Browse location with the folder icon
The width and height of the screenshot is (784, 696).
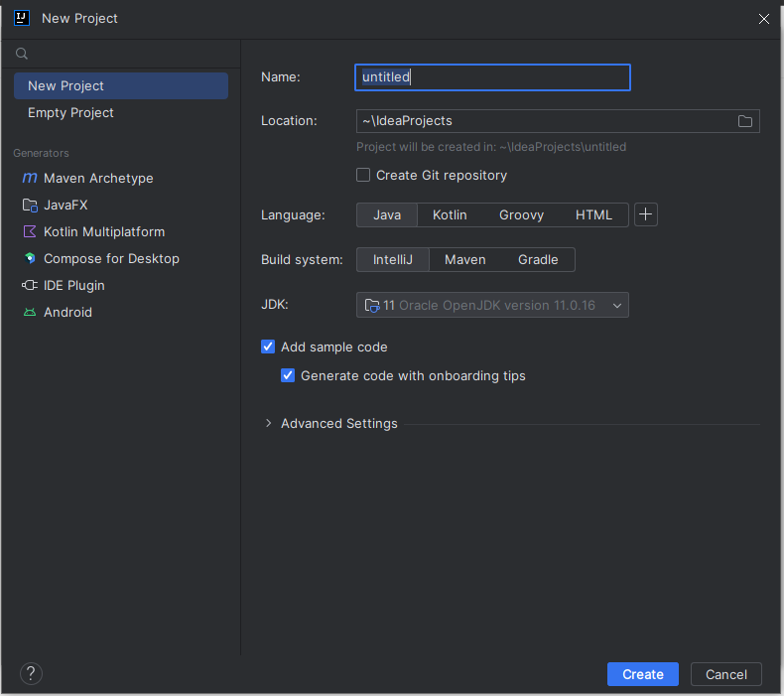745,121
